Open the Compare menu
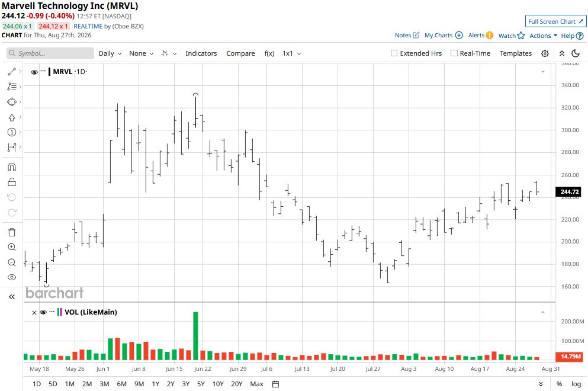Image resolution: width=588 pixels, height=391 pixels. (x=240, y=53)
